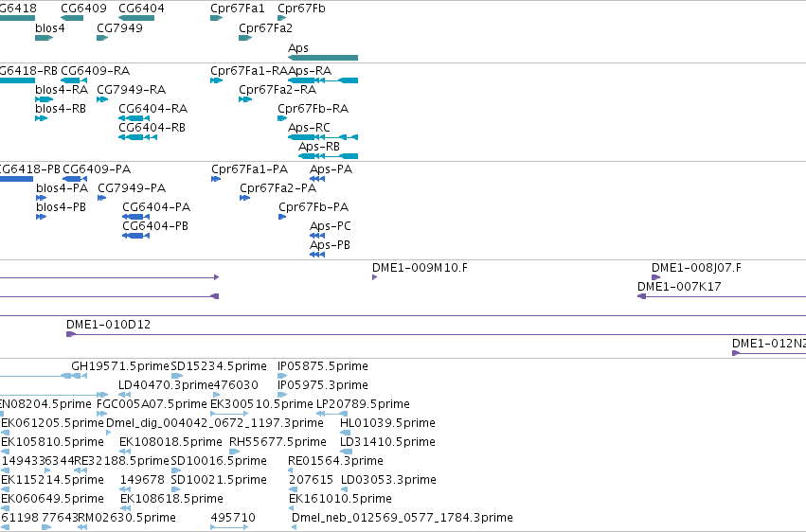This screenshot has width=806, height=532.
Task: Select the blos4-PA protein
Action: point(41,198)
